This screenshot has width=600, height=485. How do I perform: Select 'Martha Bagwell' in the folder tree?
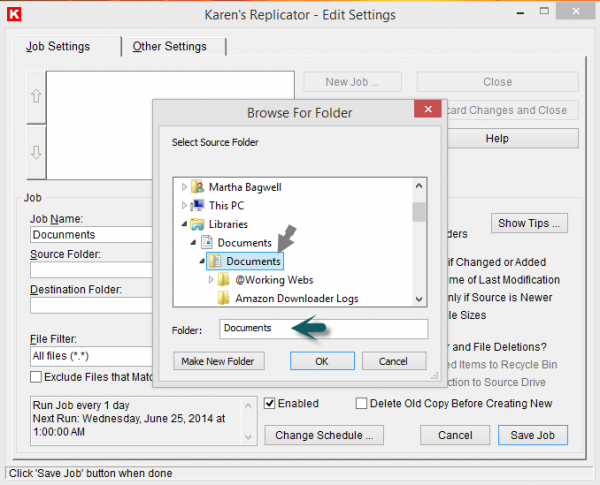245,187
